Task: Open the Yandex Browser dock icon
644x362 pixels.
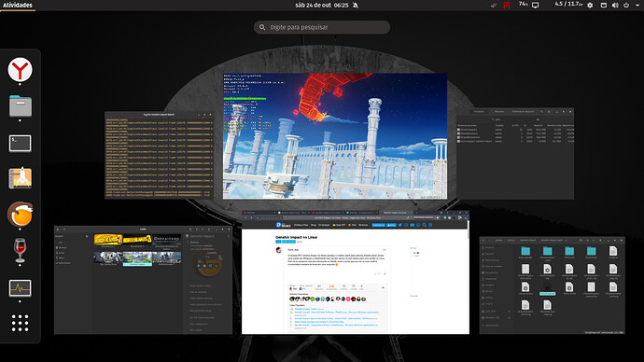Action: [20, 70]
